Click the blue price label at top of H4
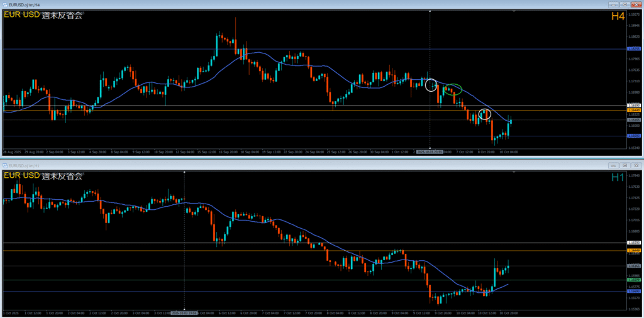 (x=634, y=48)
